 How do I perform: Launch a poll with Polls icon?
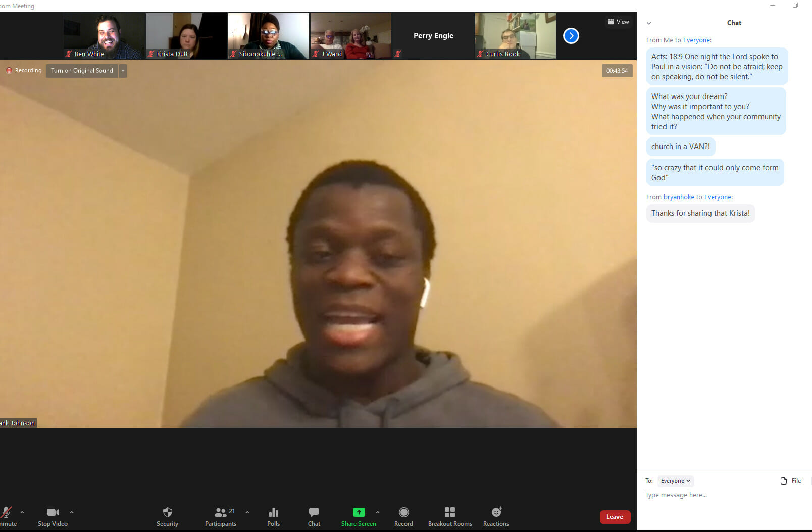(x=273, y=516)
